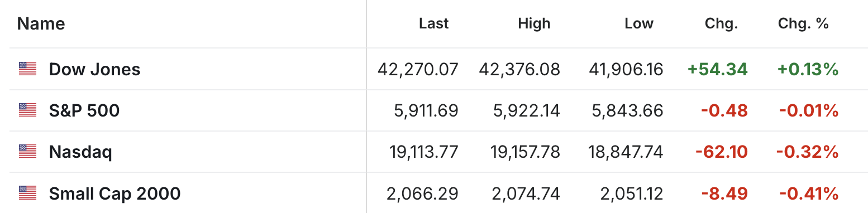Image resolution: width=868 pixels, height=213 pixels.
Task: Click Nasdaq change value -62.10
Action: pos(721,152)
